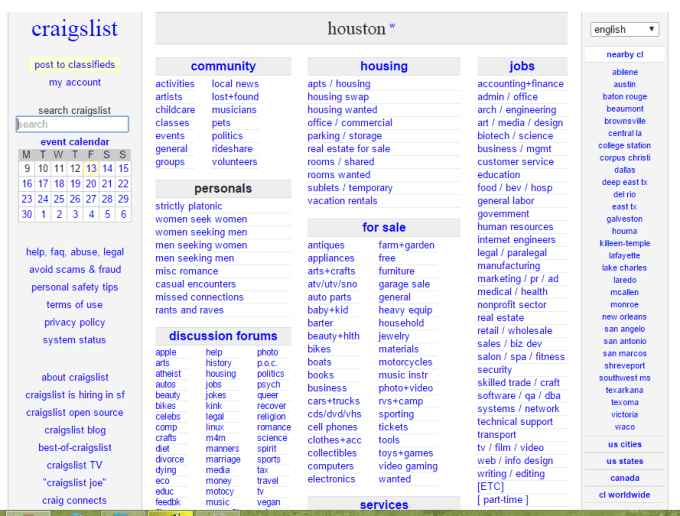Click the search craigslist input field
This screenshot has height=516, width=680.
point(72,124)
